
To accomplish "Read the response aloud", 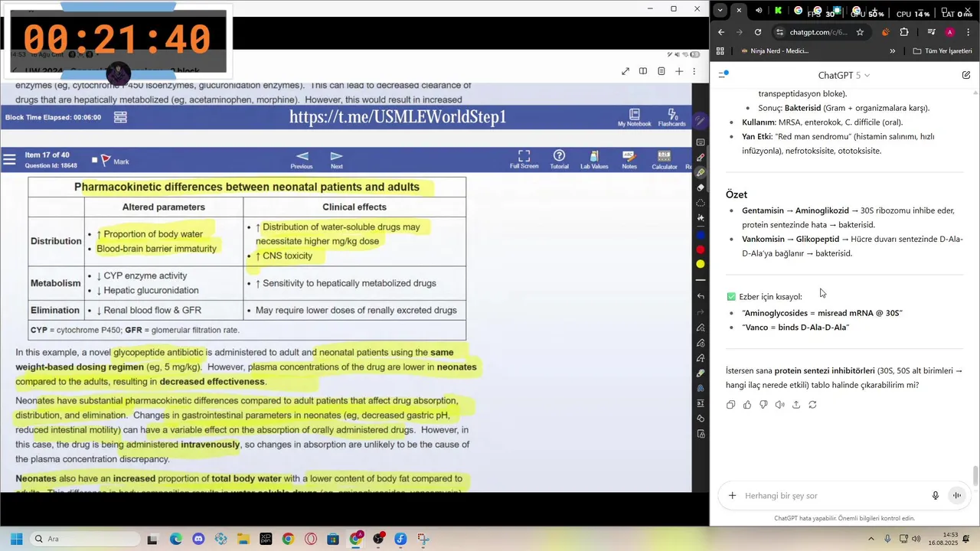I will (x=779, y=405).
